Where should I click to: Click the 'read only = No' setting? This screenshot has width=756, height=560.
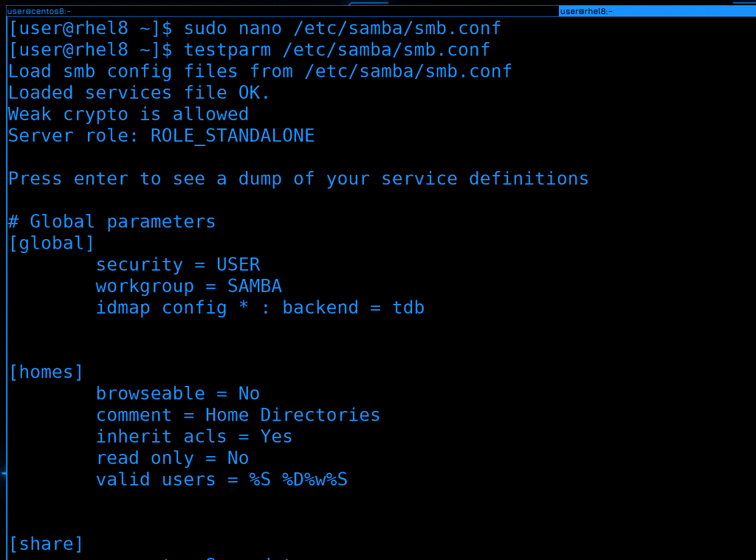coord(172,457)
